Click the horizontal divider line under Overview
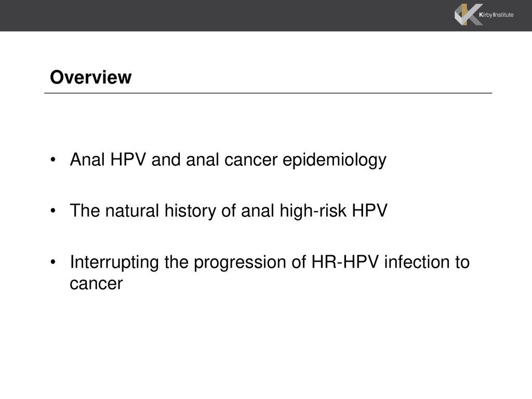 268,93
